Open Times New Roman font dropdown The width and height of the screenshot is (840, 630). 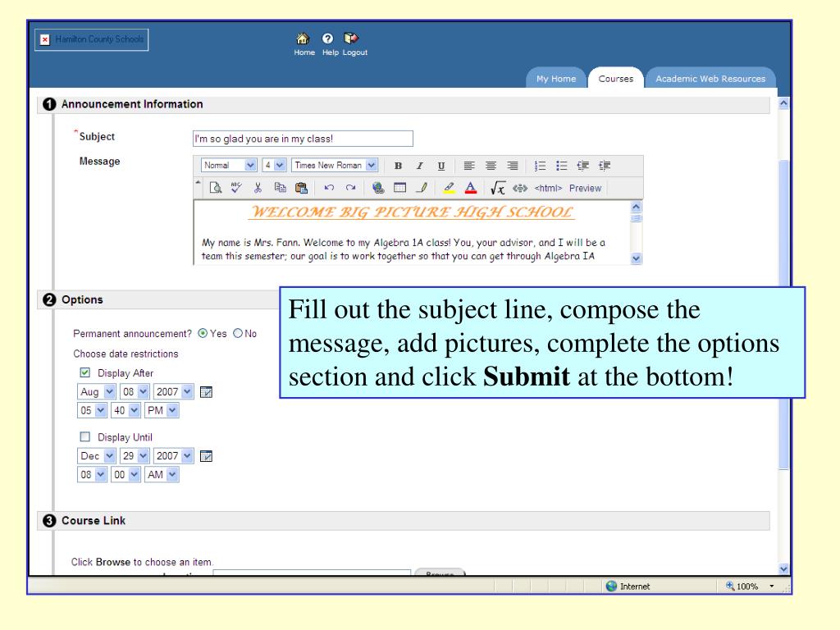point(335,165)
